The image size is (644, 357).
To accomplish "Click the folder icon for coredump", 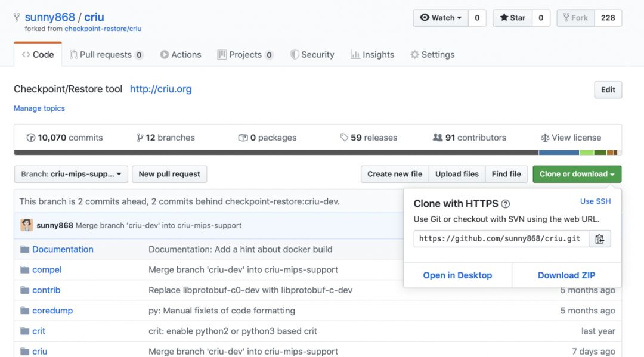I will pos(24,311).
